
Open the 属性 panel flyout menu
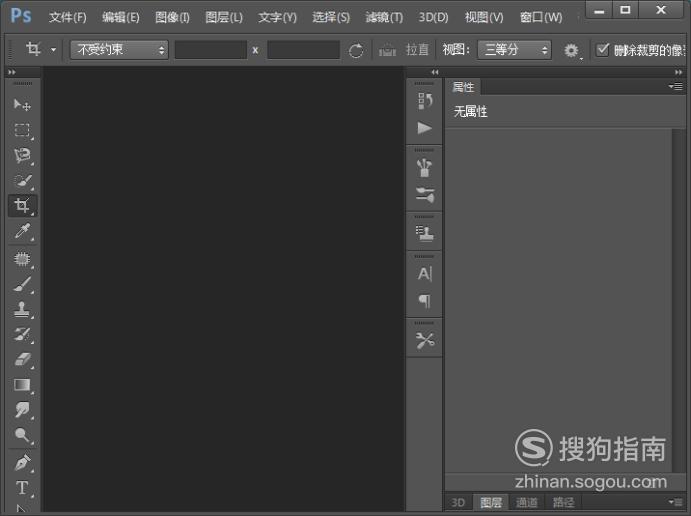coord(676,86)
